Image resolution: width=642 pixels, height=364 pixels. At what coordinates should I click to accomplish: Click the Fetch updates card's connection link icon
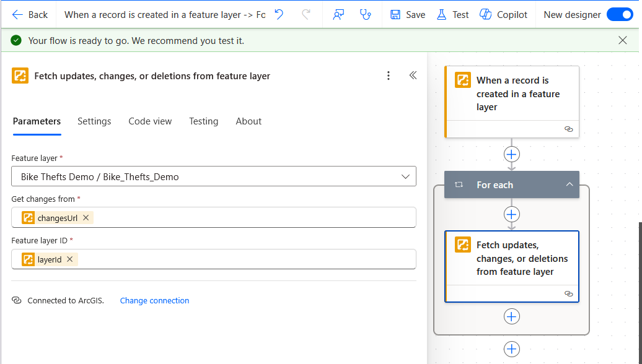(569, 293)
